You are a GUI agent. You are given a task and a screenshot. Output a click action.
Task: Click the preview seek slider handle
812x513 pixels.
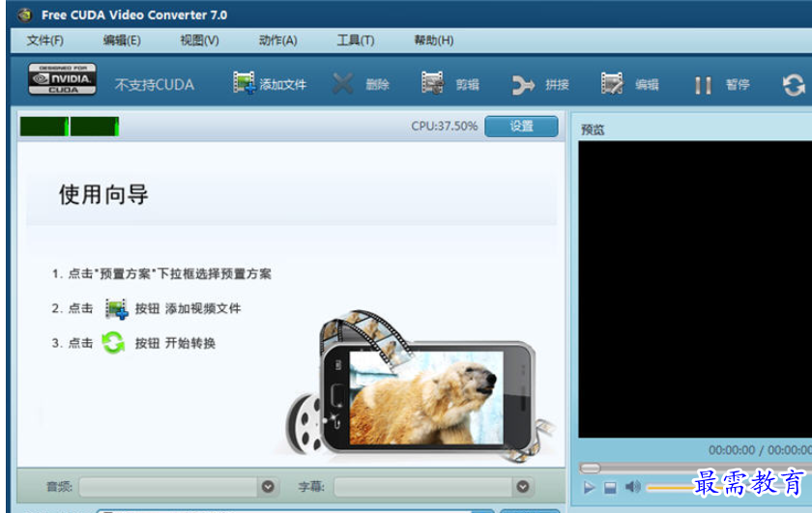pyautogui.click(x=590, y=468)
